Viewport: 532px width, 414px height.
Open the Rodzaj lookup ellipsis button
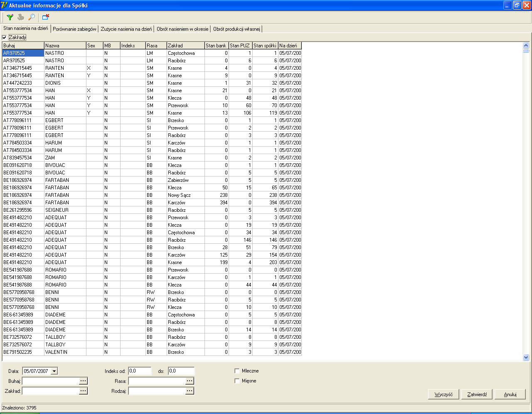(x=190, y=391)
